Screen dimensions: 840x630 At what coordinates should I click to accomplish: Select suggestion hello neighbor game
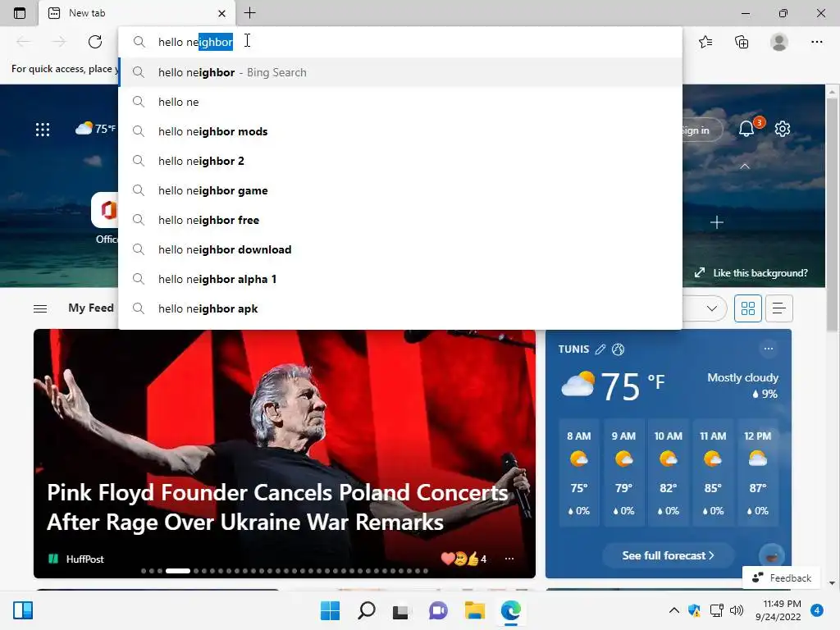tap(400, 190)
